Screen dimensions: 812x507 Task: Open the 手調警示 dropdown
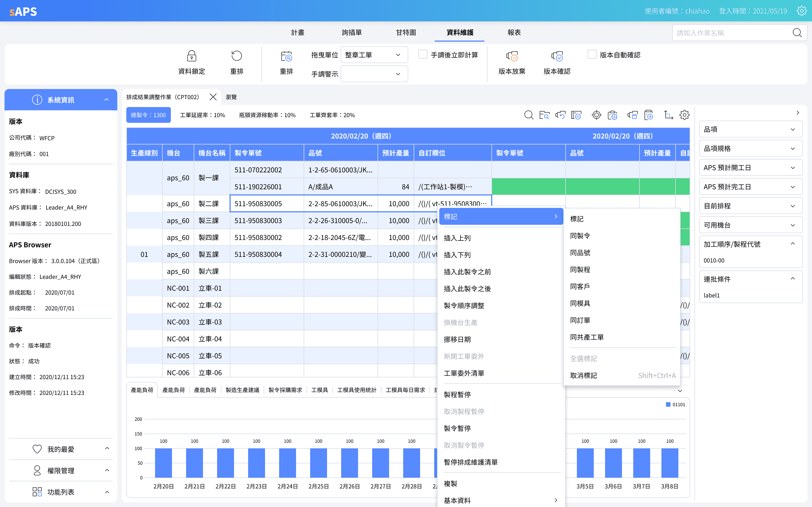(374, 74)
